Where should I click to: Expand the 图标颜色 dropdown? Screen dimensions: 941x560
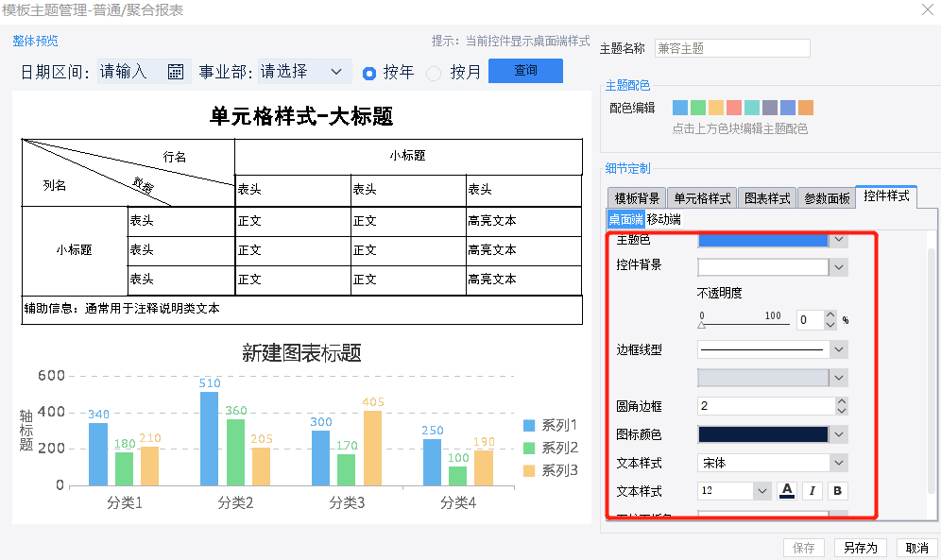pos(838,434)
